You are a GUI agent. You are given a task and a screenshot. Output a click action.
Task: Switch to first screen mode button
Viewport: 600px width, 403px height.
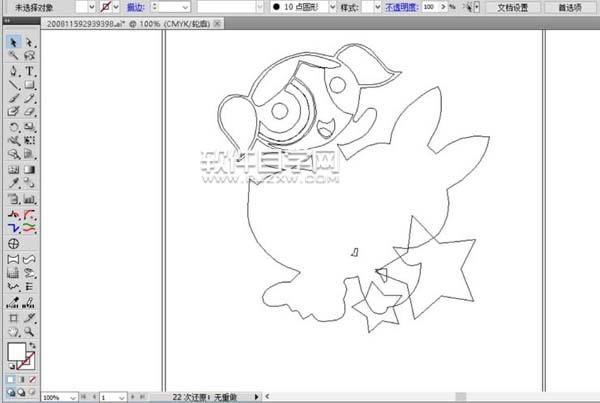coord(11,392)
